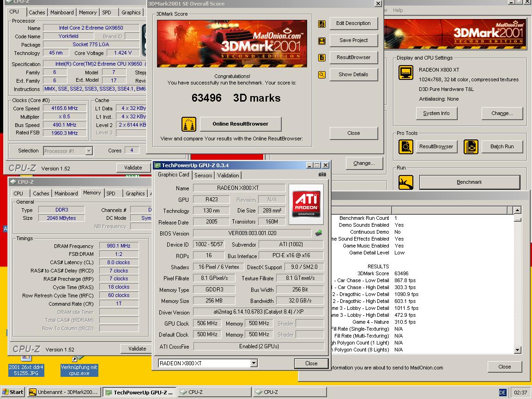Open the Mainboard tab in top CPU-Z window
Viewport: 532px width, 399px height.
click(62, 12)
